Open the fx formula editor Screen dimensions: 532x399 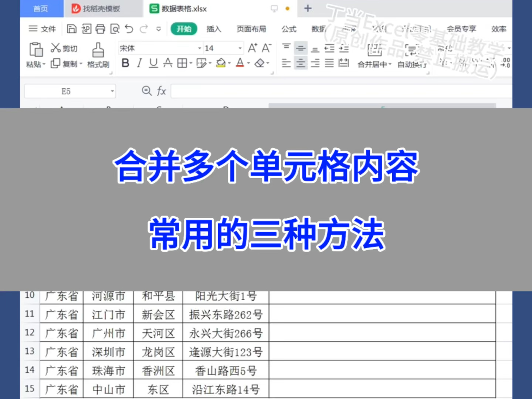point(161,91)
